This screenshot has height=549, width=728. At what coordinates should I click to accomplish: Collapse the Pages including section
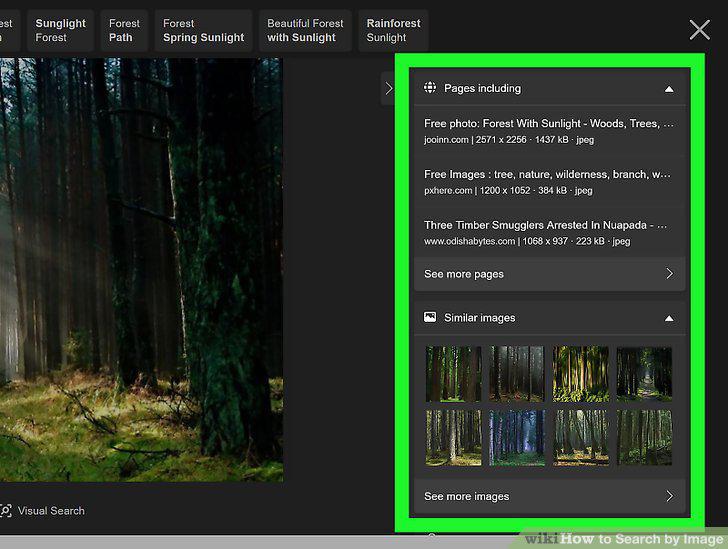coord(669,89)
